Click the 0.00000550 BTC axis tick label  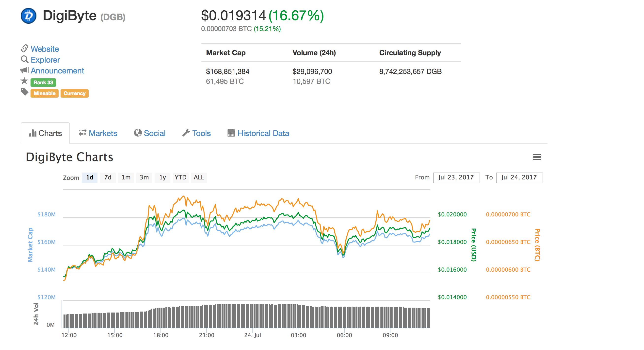pyautogui.click(x=508, y=297)
